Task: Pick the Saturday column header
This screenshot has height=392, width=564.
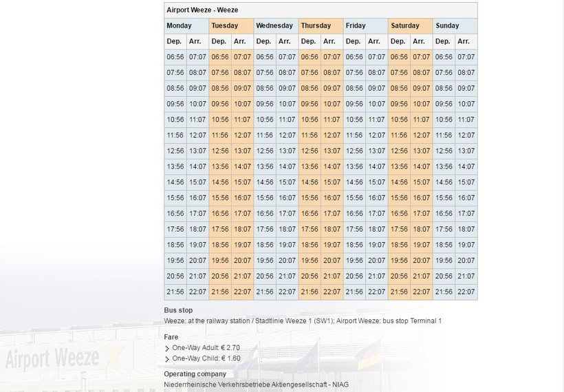Action: click(x=405, y=25)
